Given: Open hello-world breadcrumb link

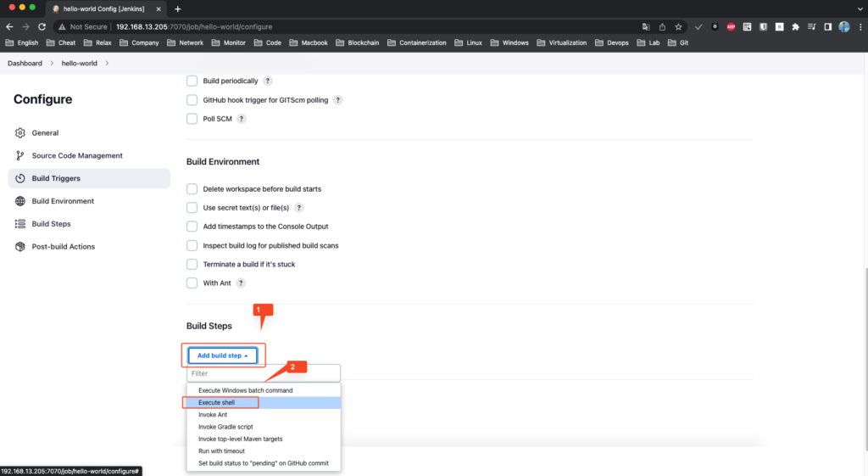Looking at the screenshot, I should pos(79,63).
